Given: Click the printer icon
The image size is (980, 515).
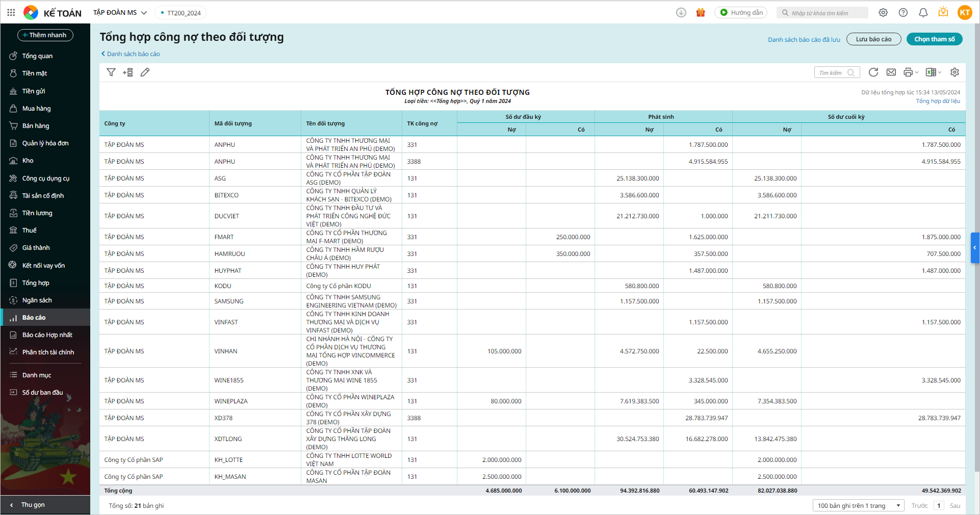Looking at the screenshot, I should tap(908, 72).
